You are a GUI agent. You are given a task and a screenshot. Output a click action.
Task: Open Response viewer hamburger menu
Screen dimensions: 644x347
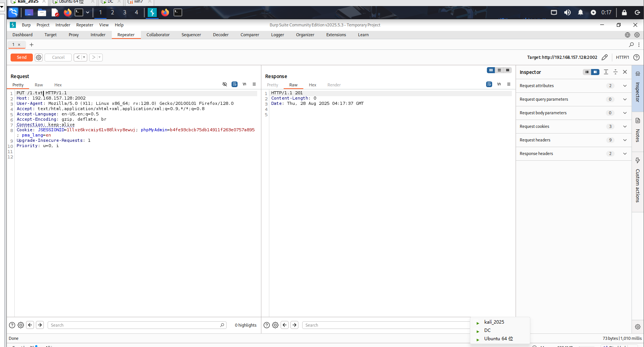click(x=509, y=84)
